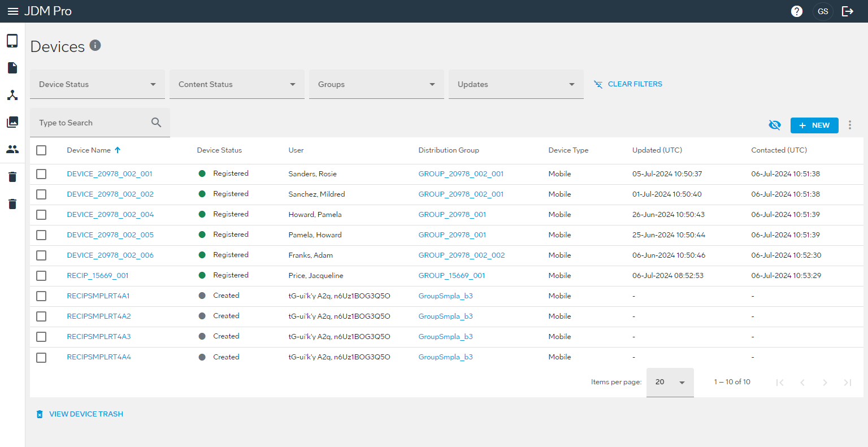Screen dimensions: 868x447
Task: Open the three-dot more options menu
Action: coord(850,125)
